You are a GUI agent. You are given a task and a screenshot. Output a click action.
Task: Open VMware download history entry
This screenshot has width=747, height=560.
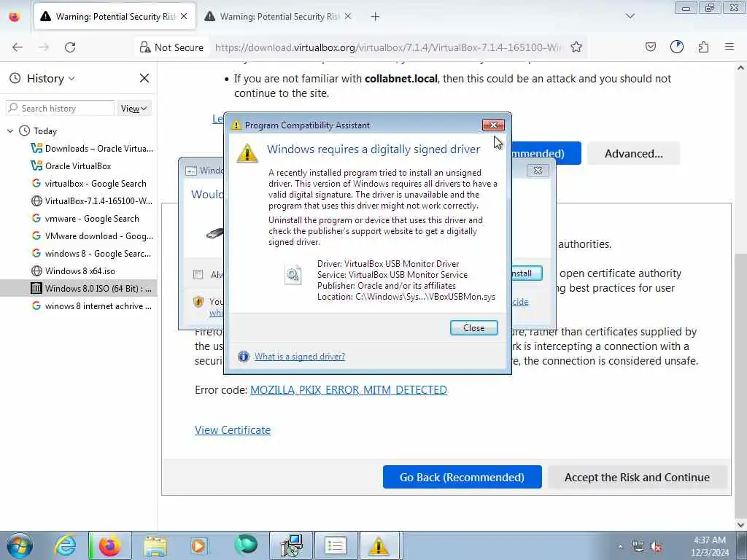[92, 236]
